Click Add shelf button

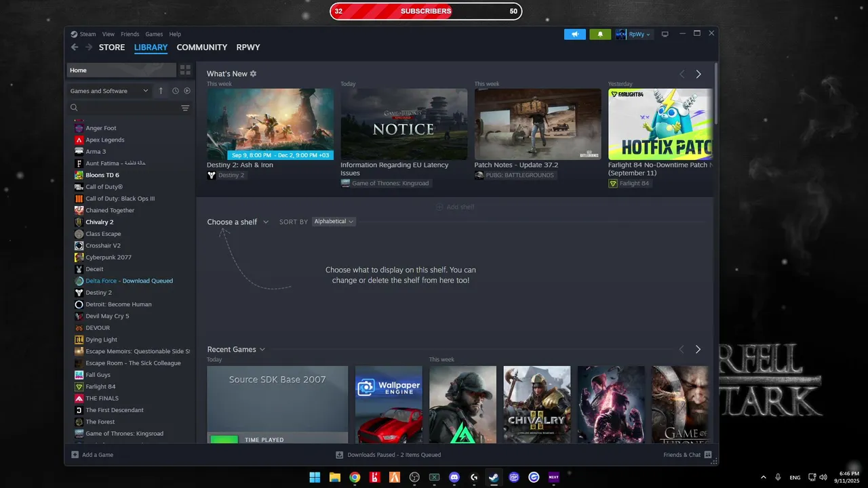[x=455, y=207]
